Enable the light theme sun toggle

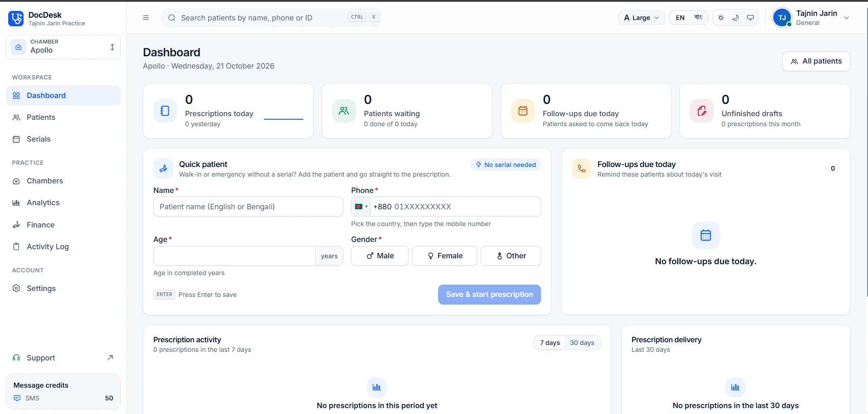pyautogui.click(x=721, y=18)
